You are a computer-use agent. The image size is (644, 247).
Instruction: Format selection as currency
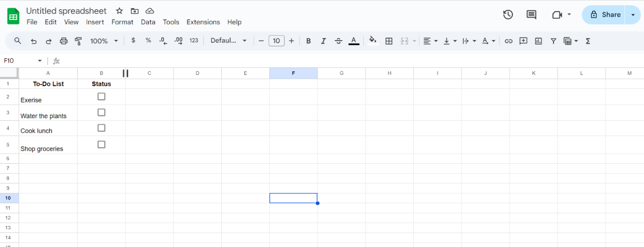(133, 41)
